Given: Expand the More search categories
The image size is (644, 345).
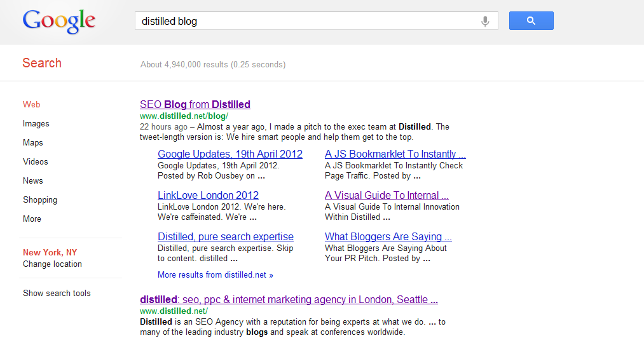Looking at the screenshot, I should pyautogui.click(x=32, y=219).
